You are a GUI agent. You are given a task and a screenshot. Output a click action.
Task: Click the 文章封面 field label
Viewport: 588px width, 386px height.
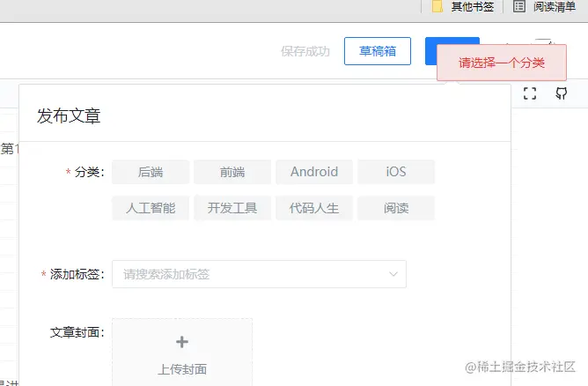pos(77,332)
